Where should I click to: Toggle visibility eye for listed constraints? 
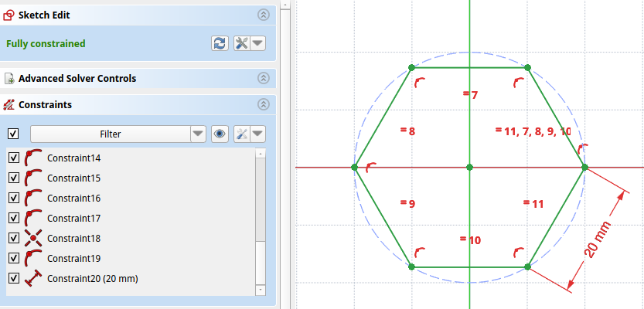[220, 134]
